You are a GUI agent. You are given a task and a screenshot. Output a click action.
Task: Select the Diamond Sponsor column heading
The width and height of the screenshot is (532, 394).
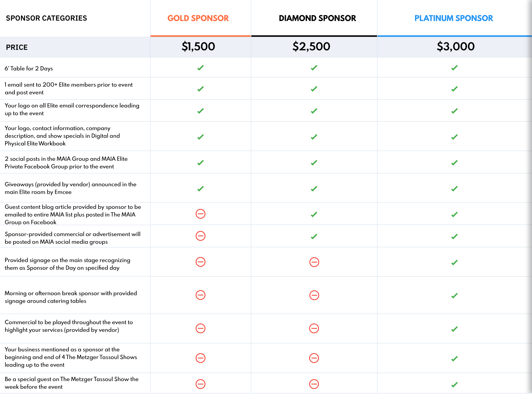(x=317, y=18)
